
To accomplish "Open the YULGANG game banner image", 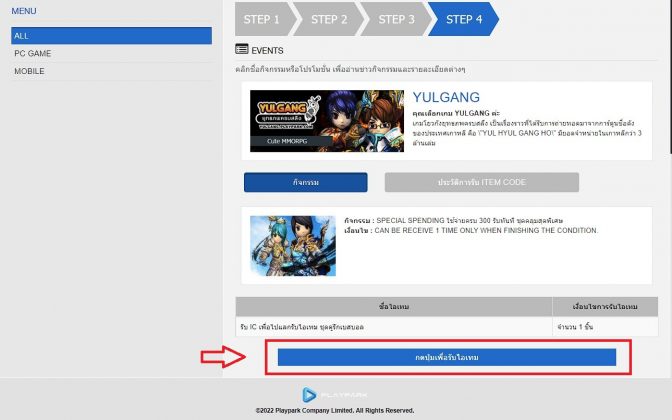I will pyautogui.click(x=327, y=121).
